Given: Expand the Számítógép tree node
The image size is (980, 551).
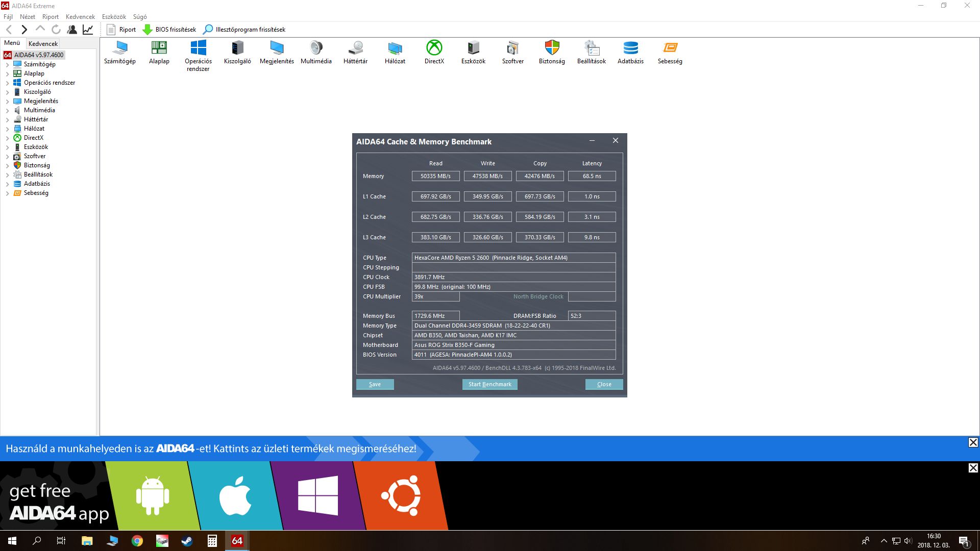Looking at the screenshot, I should click(7, 65).
